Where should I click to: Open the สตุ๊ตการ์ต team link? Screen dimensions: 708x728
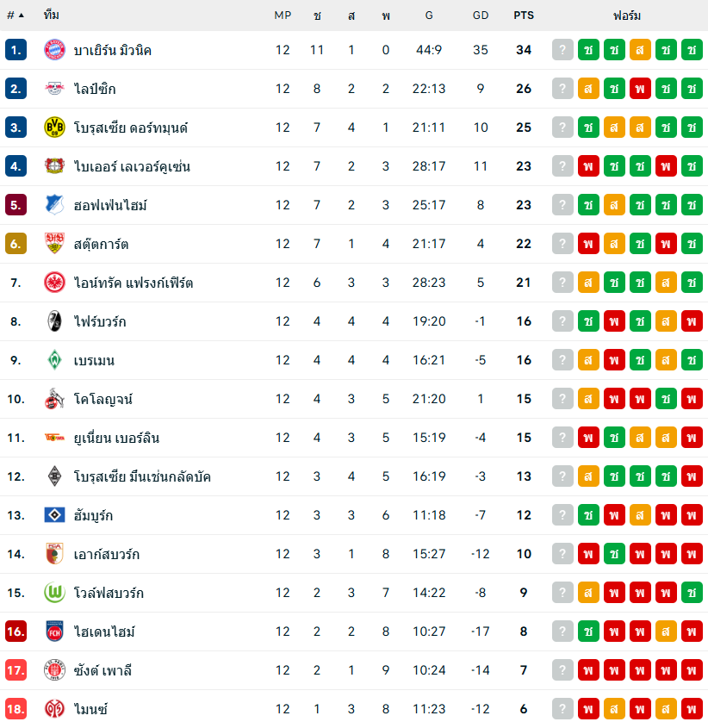(x=102, y=244)
